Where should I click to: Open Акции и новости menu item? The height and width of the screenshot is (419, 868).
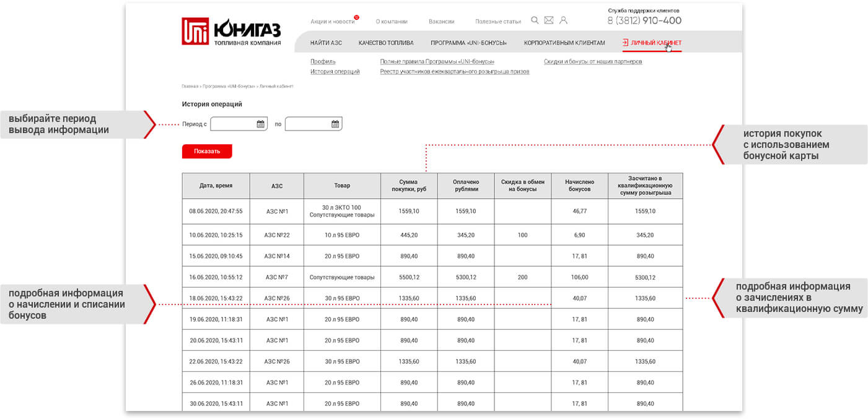pyautogui.click(x=333, y=22)
